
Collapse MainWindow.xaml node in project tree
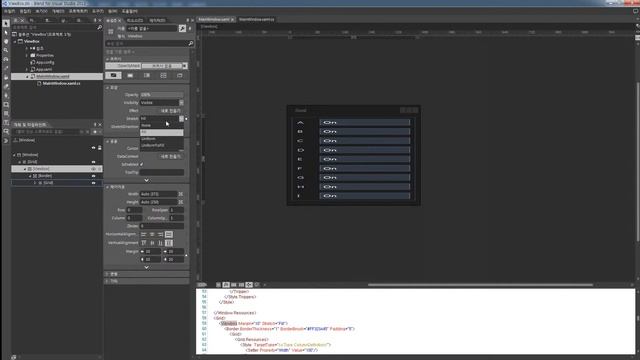[x=27, y=76]
